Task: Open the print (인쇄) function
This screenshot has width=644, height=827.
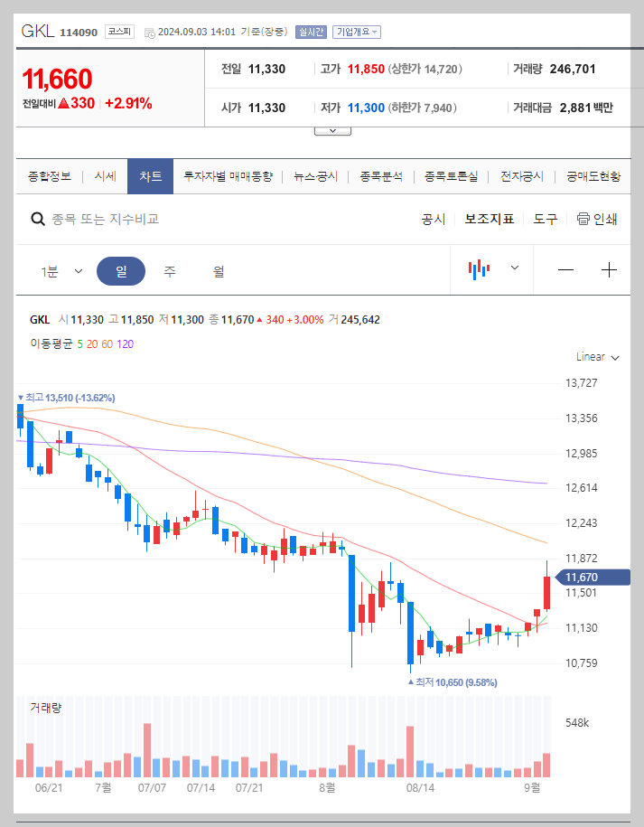Action: pos(596,219)
